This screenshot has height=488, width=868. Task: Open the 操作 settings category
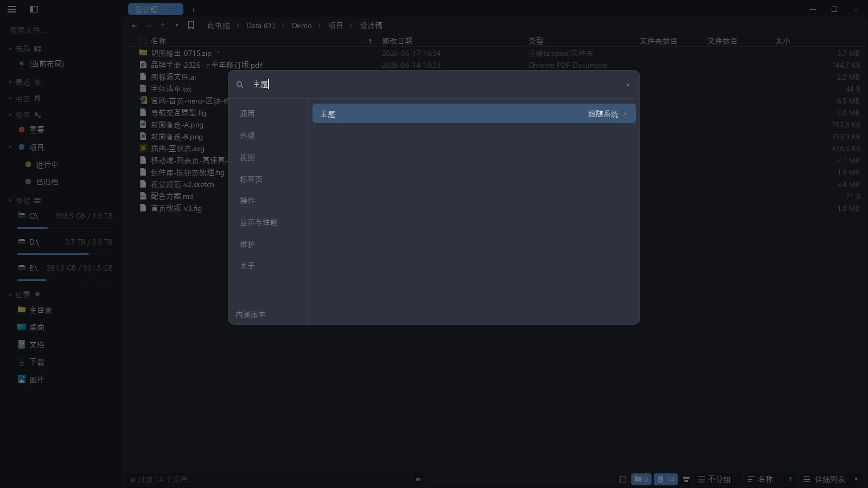click(247, 201)
